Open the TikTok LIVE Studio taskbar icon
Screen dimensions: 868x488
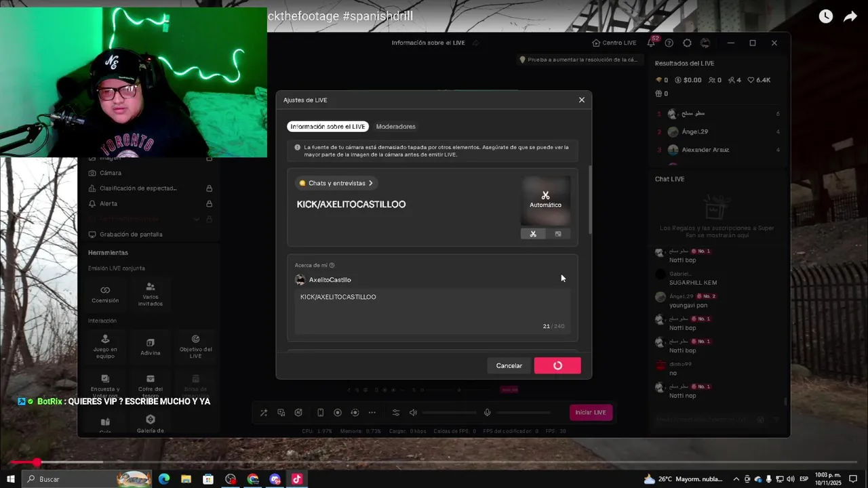(297, 479)
